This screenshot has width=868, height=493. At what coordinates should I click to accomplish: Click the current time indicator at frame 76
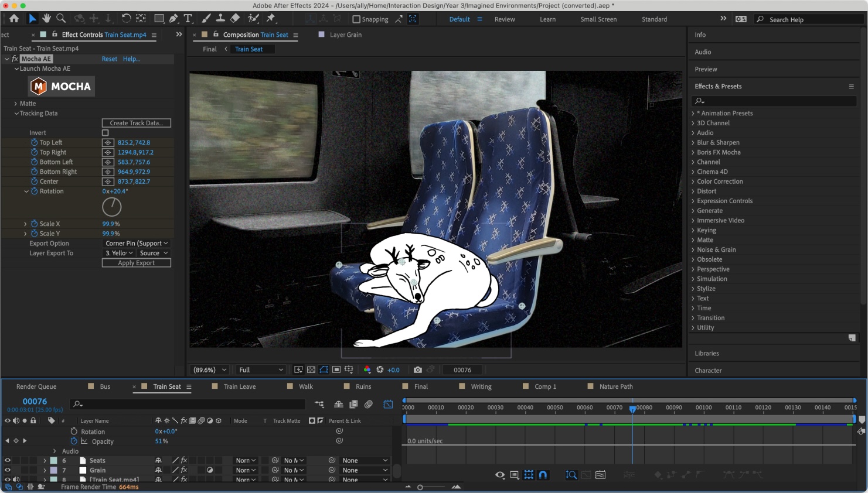[632, 409]
